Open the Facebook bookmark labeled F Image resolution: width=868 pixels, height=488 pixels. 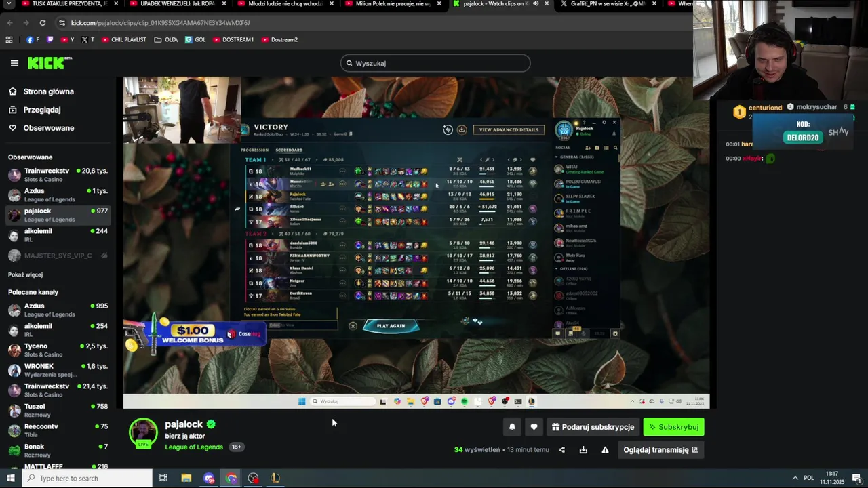pos(33,39)
